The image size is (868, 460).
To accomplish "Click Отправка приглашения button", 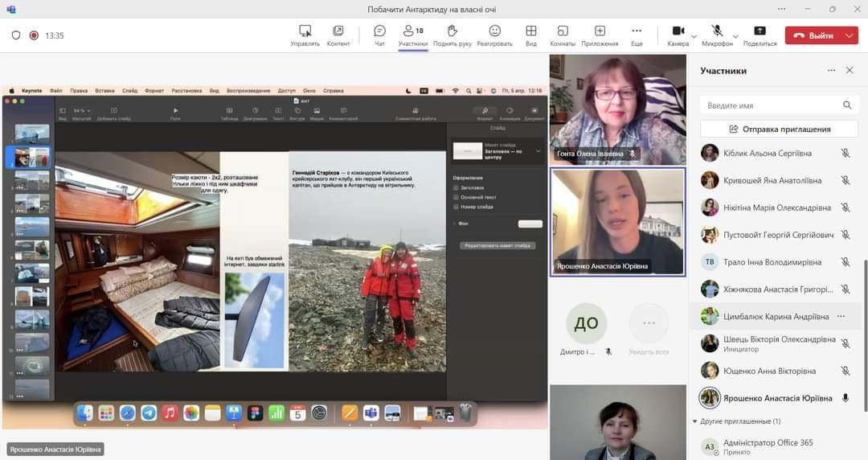I will pyautogui.click(x=779, y=129).
